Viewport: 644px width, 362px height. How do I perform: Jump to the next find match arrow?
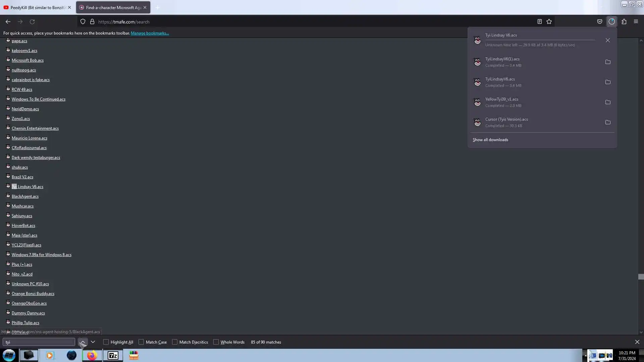93,342
